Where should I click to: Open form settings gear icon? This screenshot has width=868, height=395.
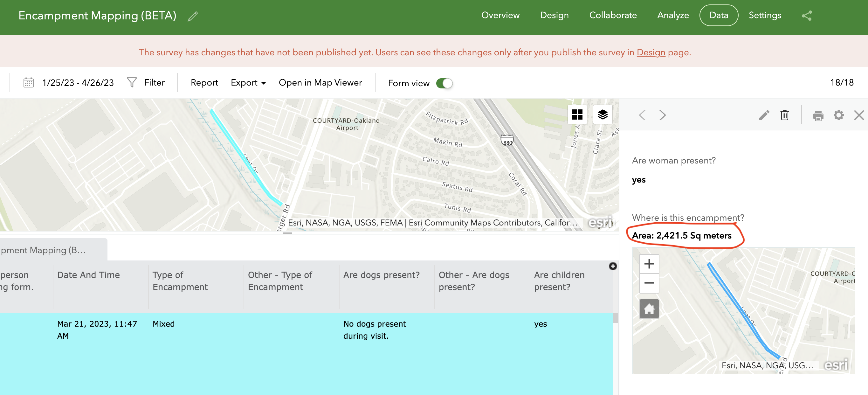(838, 115)
